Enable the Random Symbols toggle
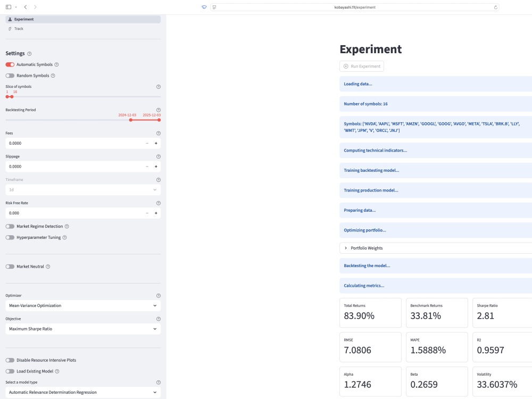The image size is (532, 399). coord(10,76)
